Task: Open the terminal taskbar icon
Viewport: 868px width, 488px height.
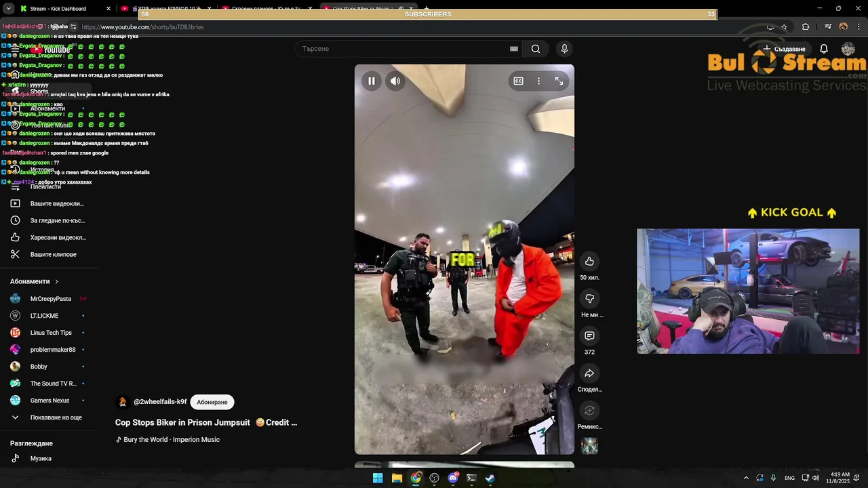Action: point(471,478)
